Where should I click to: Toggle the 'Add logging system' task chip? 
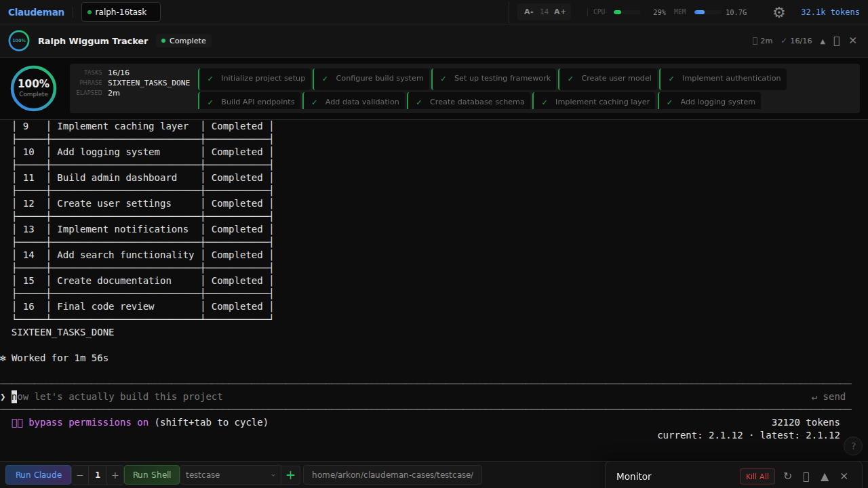710,102
